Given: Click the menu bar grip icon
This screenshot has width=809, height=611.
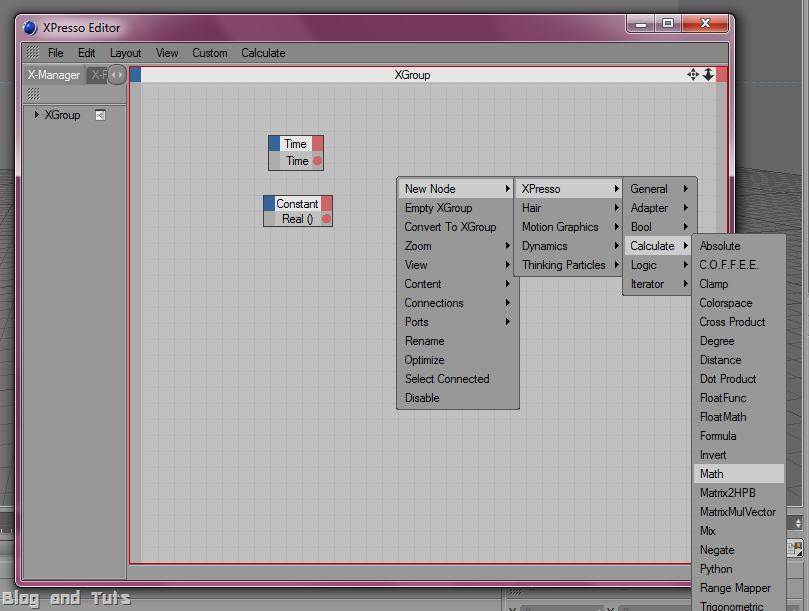Looking at the screenshot, I should coord(33,52).
